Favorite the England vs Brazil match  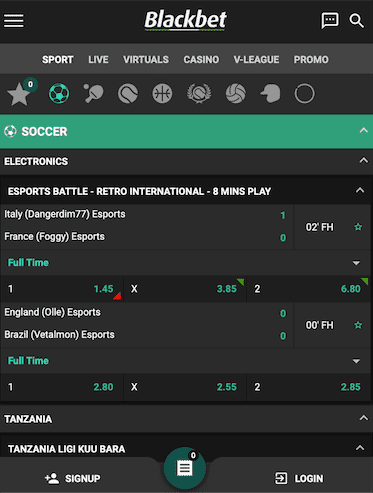358,325
